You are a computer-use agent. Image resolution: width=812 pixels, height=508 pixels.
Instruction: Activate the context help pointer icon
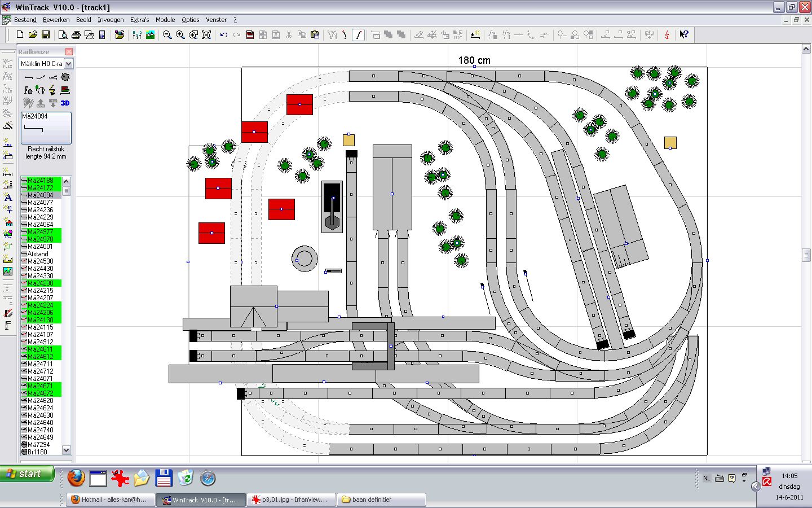684,35
